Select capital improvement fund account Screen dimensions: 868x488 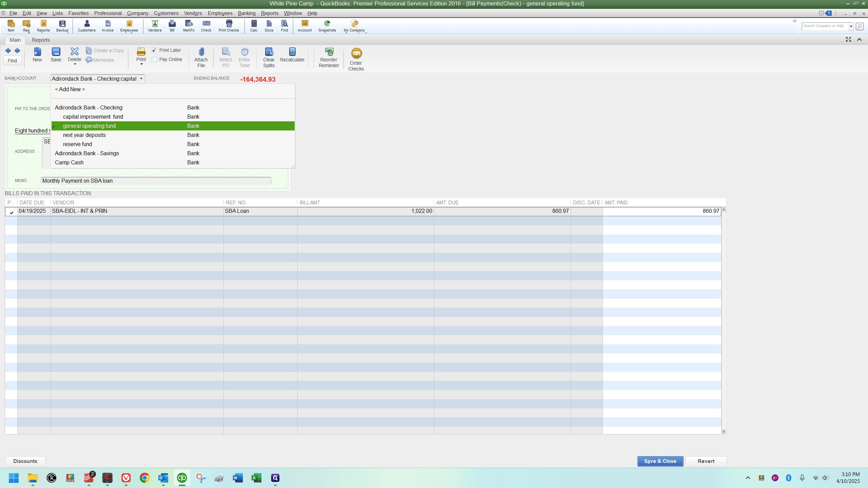pyautogui.click(x=173, y=117)
